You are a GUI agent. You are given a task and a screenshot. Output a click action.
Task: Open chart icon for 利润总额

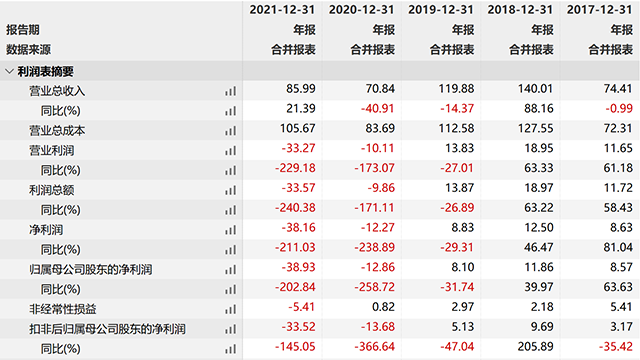pos(231,190)
